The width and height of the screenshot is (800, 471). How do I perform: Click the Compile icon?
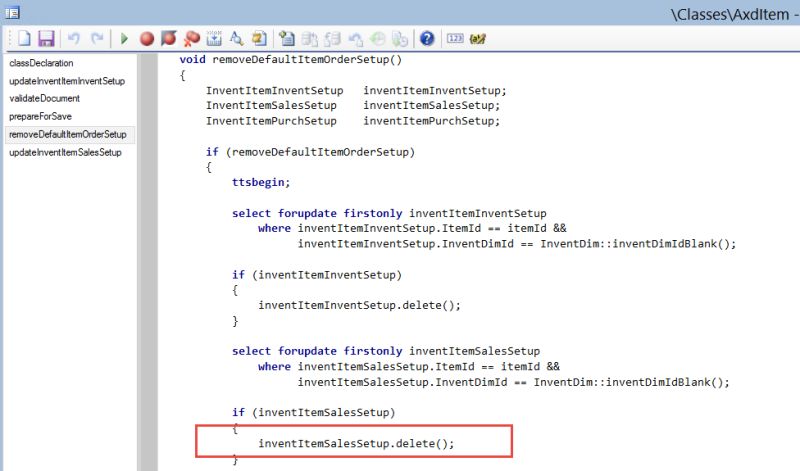[214, 38]
